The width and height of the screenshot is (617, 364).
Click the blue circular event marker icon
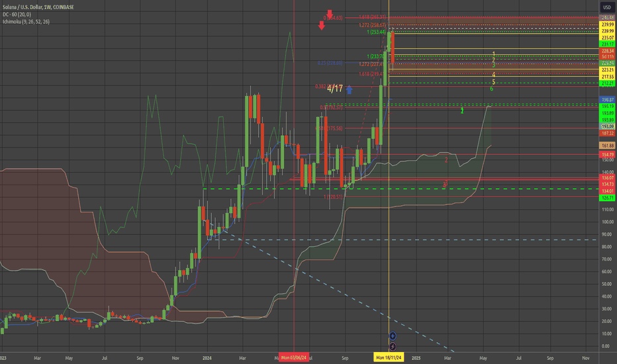pos(393,336)
